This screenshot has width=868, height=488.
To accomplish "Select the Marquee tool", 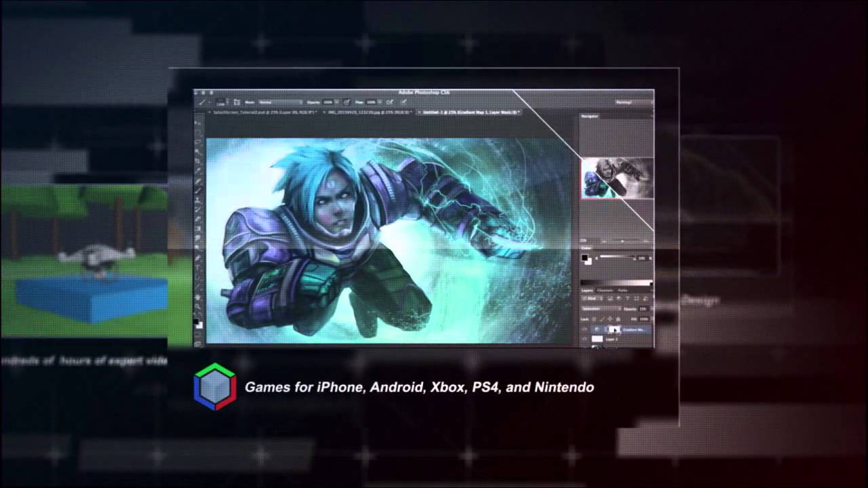I will [197, 133].
